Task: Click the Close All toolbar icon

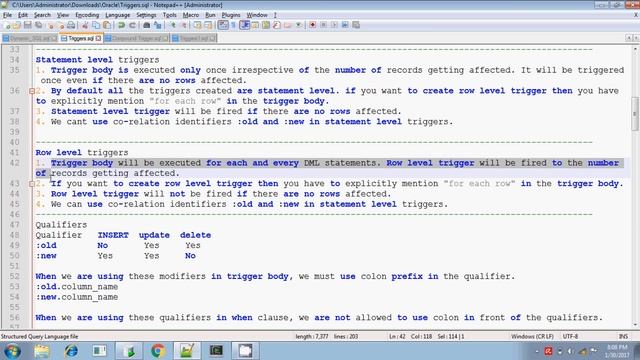Action: (61, 25)
